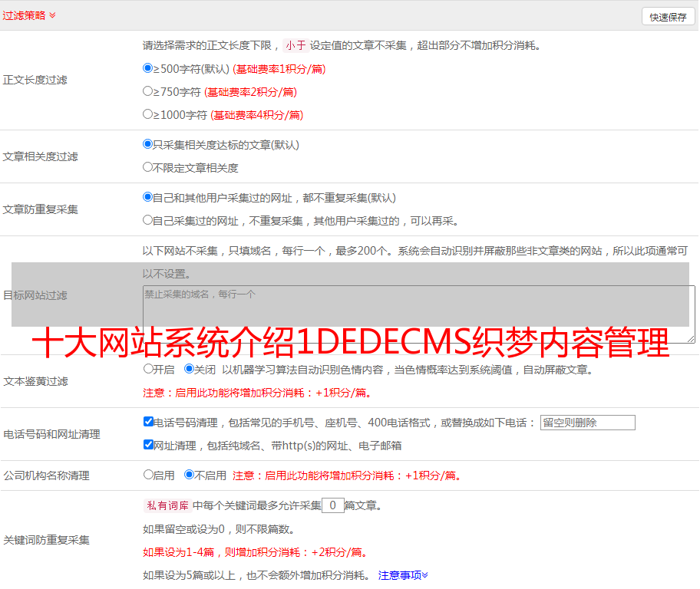Click 如果设为1-4篇 red warning text

point(255,552)
